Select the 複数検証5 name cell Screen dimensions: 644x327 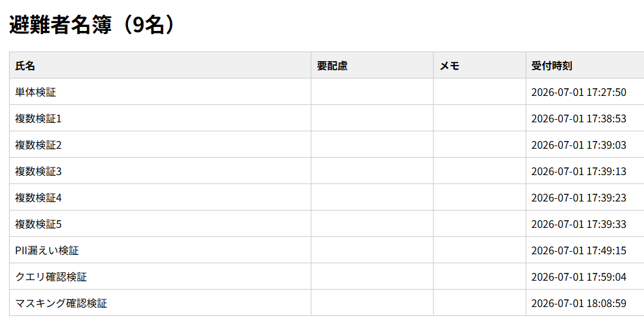pos(160,223)
